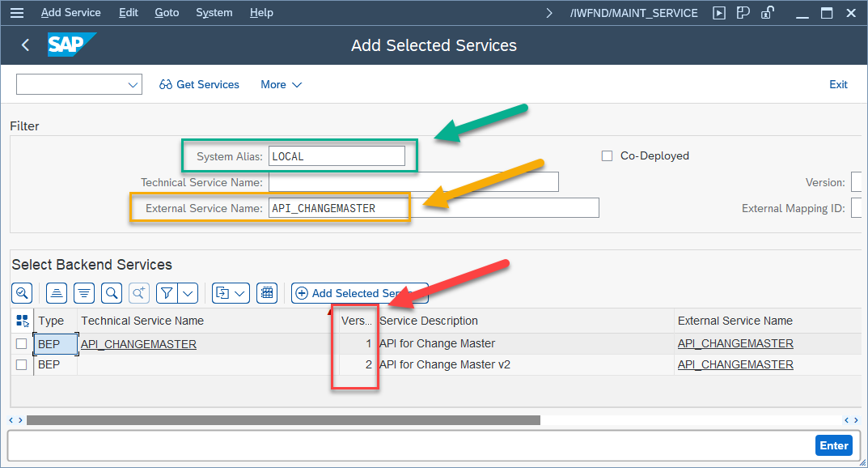Open the table settings grid icon
868x468 pixels.
[x=267, y=292]
